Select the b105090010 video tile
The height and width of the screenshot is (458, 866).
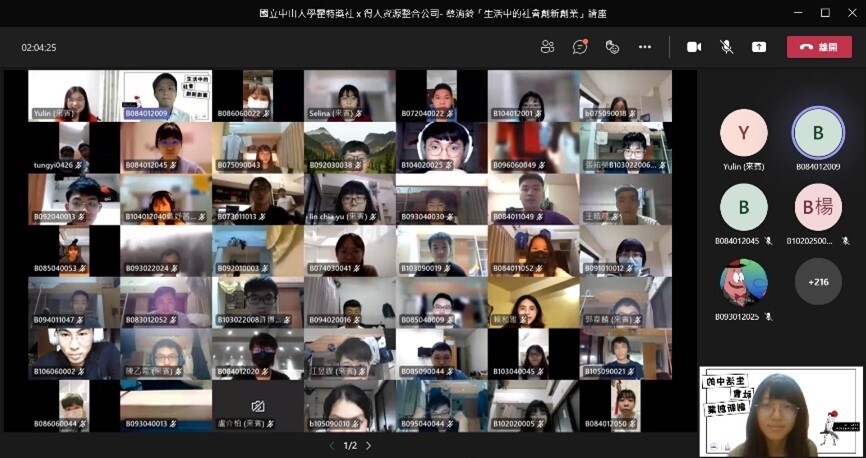click(x=350, y=406)
